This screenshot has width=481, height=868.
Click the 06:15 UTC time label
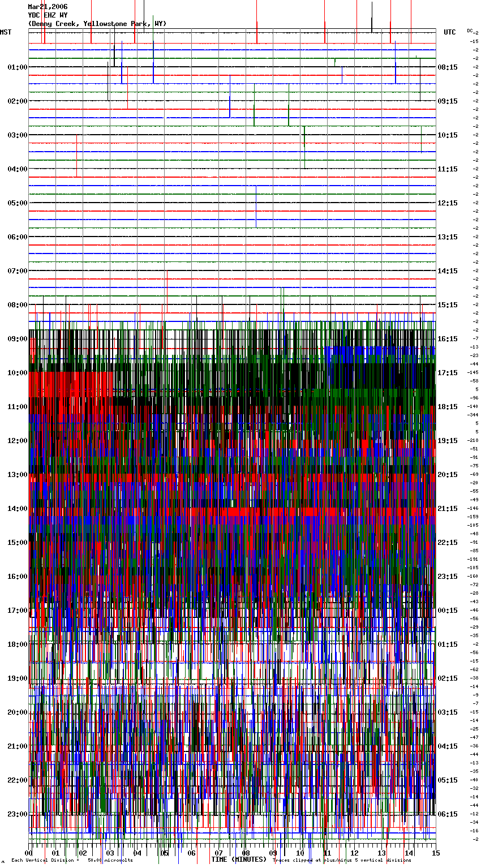[448, 814]
